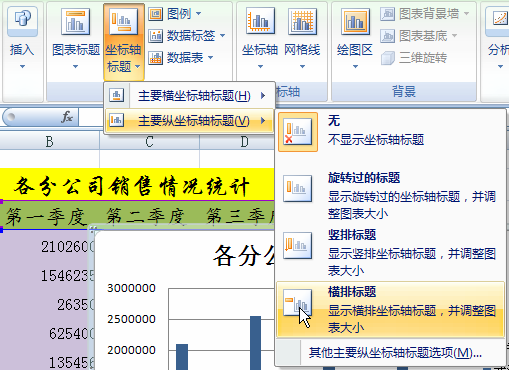509x370 pixels.
Task: Expand the 图例 dropdown arrow
Action: tap(199, 14)
